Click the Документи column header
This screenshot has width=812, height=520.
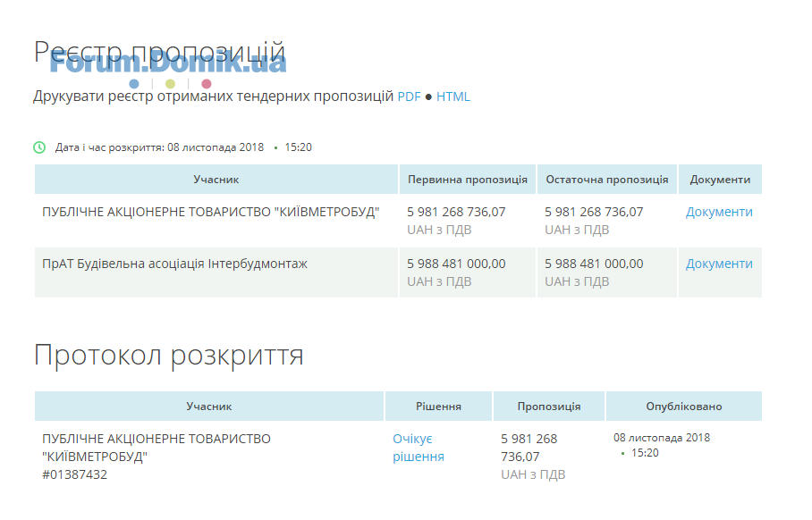[x=720, y=180]
